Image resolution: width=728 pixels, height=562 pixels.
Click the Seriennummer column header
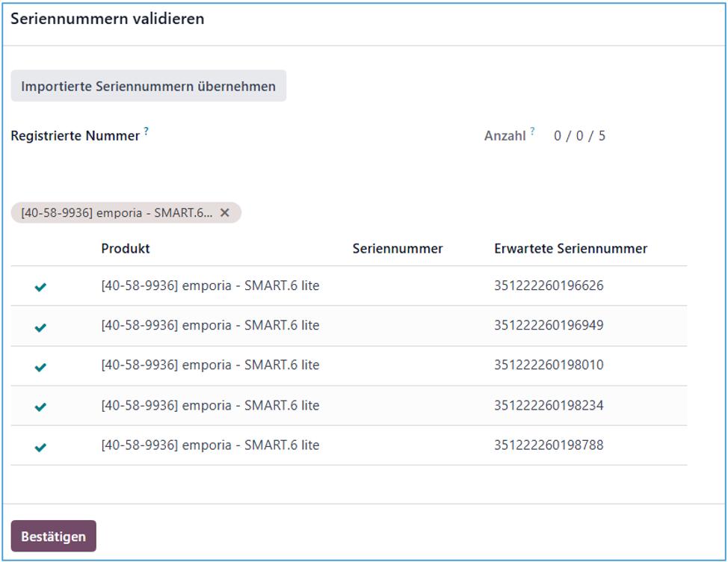click(x=397, y=249)
